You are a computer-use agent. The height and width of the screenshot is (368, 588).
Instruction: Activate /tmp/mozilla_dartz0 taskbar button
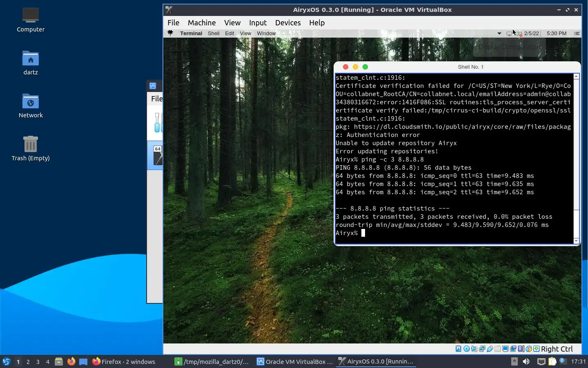[x=212, y=361]
